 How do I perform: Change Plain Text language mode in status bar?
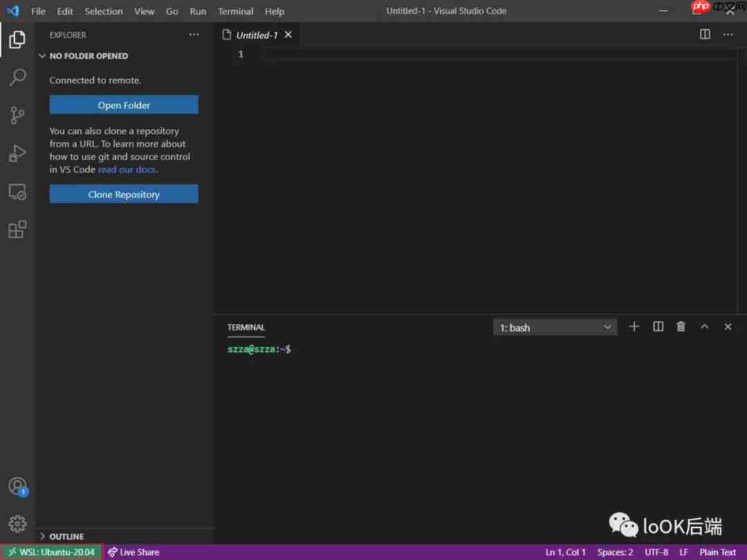point(717,552)
